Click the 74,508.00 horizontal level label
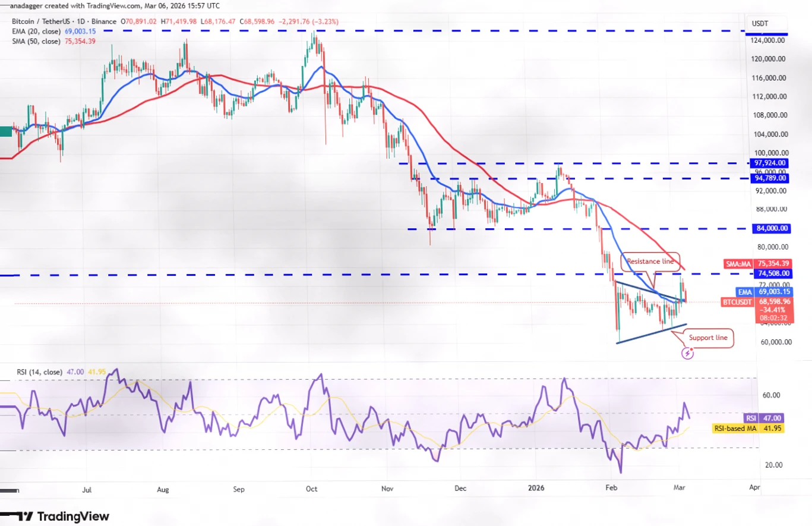This screenshot has height=526, width=812. click(769, 273)
